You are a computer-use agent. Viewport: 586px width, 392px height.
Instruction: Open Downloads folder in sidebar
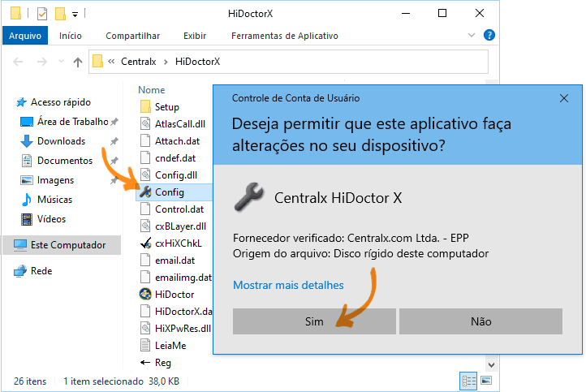click(x=62, y=141)
